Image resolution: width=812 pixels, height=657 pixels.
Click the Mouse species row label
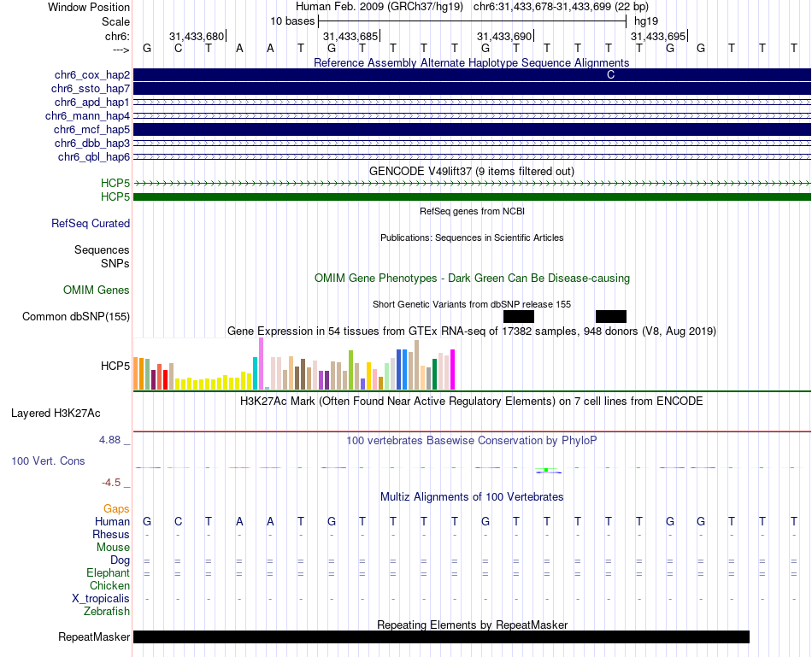click(x=114, y=548)
